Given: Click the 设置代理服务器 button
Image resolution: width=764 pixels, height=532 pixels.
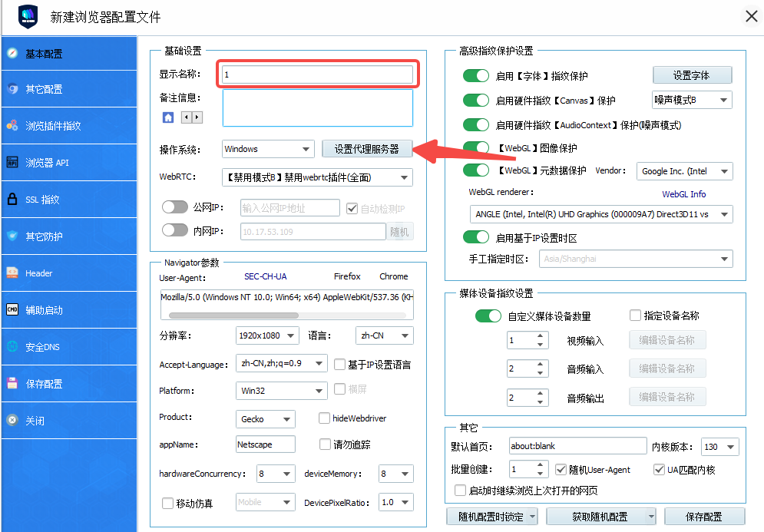Looking at the screenshot, I should (x=367, y=149).
